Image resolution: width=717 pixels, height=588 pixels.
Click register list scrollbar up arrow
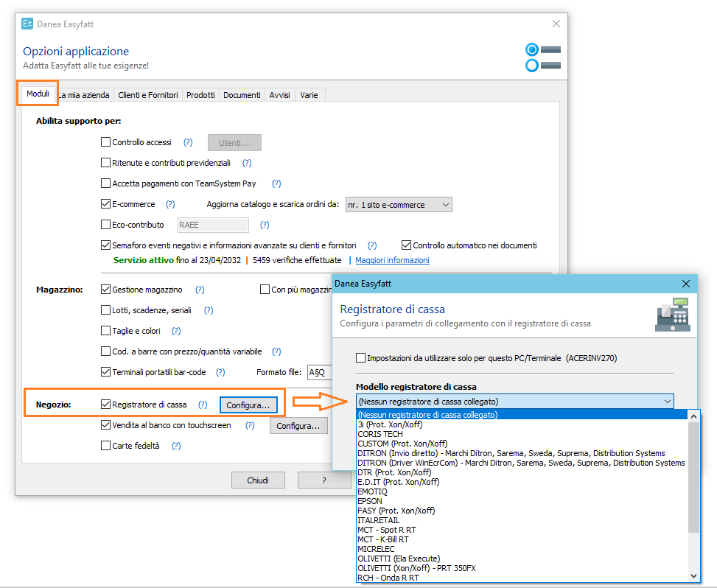tap(693, 416)
